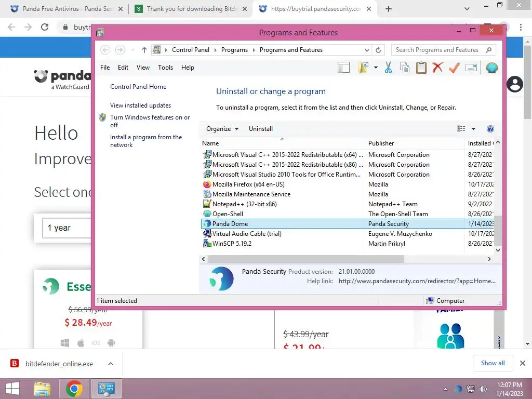
Task: Click the Chrome reload page icon
Action: click(x=45, y=27)
